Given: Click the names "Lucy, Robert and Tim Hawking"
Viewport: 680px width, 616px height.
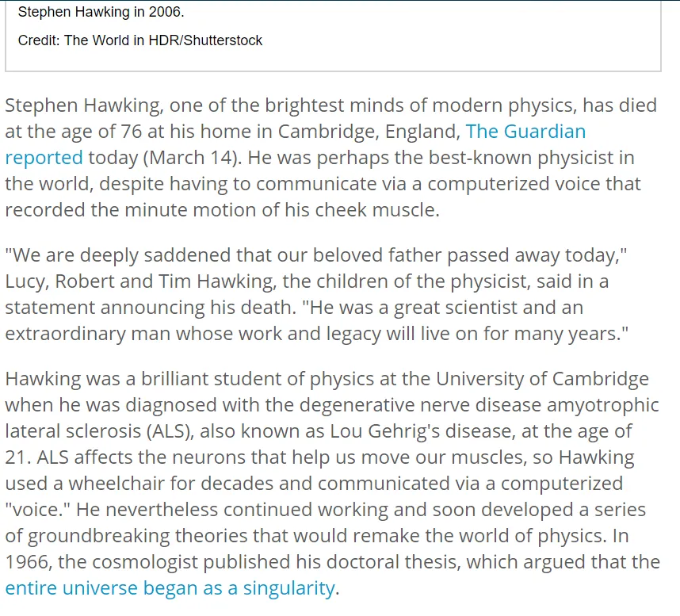Looking at the screenshot, I should [140, 281].
